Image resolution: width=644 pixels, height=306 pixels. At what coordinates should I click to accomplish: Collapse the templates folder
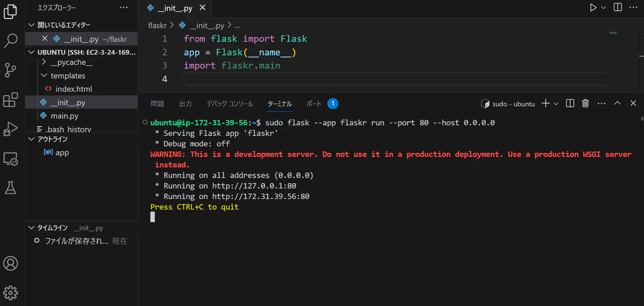(82, 76)
